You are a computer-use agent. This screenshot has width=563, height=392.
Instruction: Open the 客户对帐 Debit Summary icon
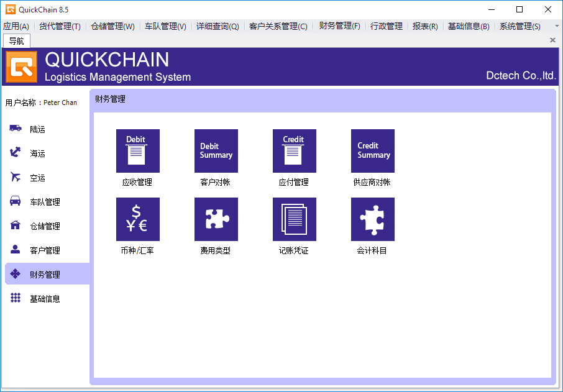tap(216, 151)
